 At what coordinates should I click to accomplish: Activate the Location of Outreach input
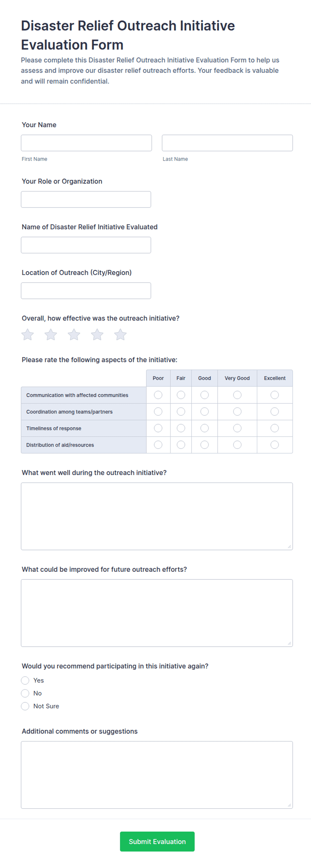point(86,291)
